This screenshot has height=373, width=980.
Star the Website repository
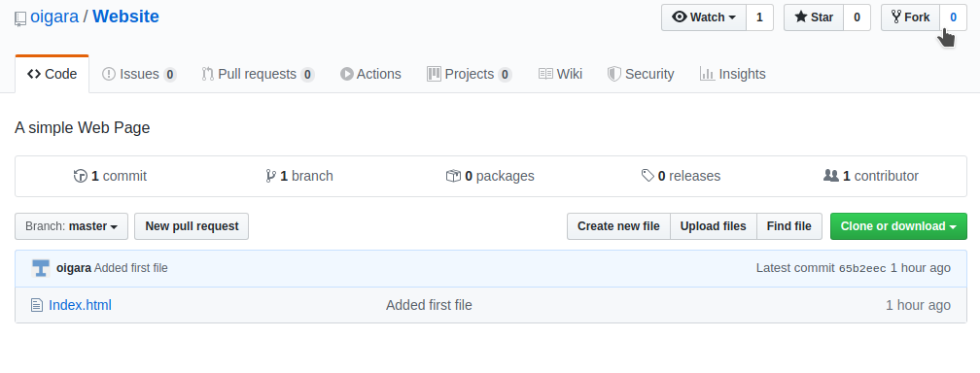click(814, 17)
